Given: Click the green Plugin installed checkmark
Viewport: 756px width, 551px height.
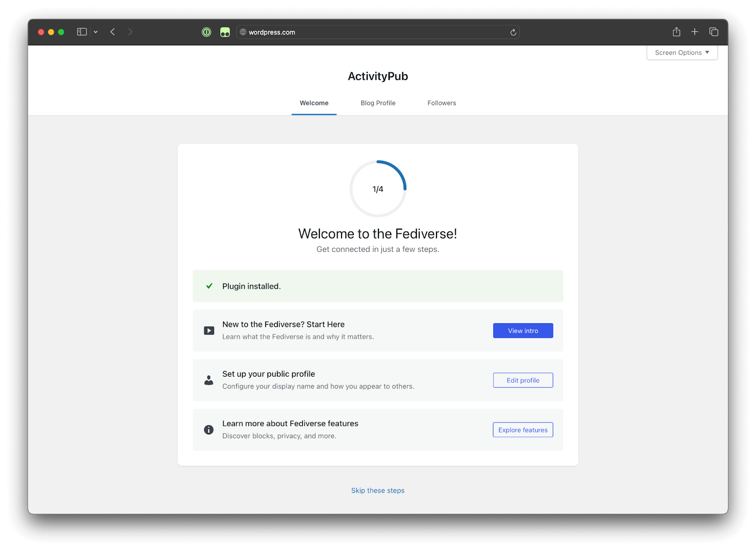Looking at the screenshot, I should (x=209, y=286).
